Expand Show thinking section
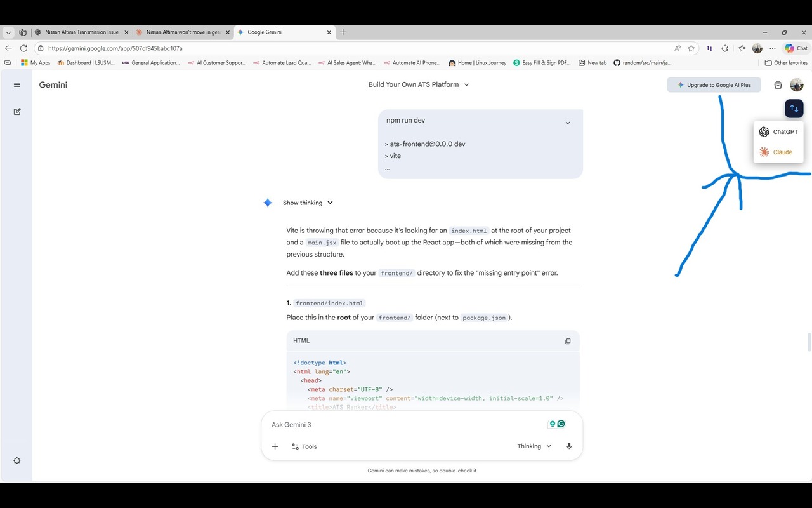Viewport: 812px width, 508px height. click(x=308, y=203)
